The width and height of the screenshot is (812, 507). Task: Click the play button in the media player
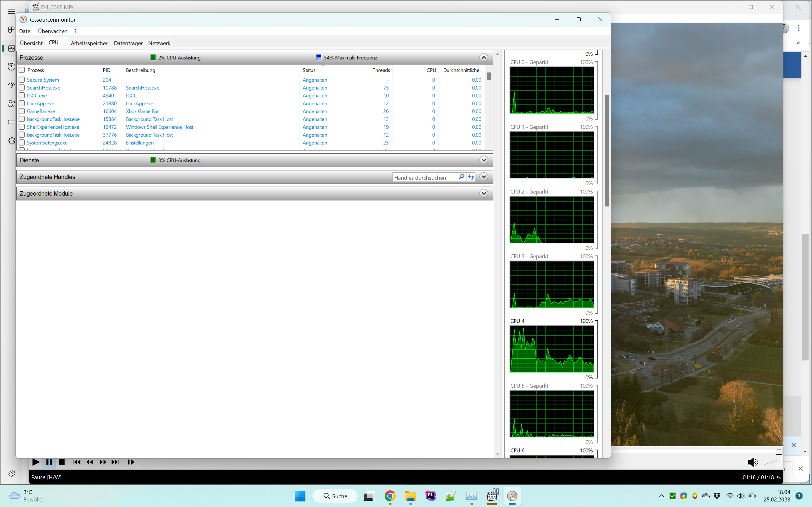[36, 462]
